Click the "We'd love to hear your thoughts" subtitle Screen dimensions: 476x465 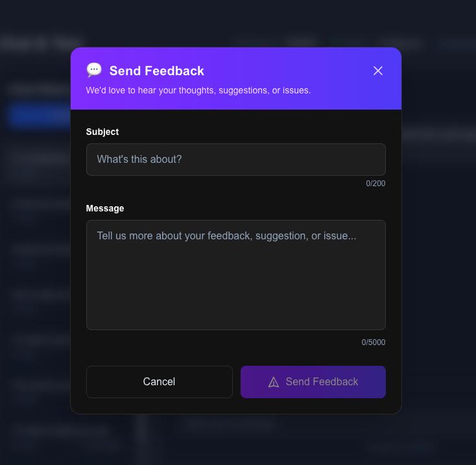point(198,90)
